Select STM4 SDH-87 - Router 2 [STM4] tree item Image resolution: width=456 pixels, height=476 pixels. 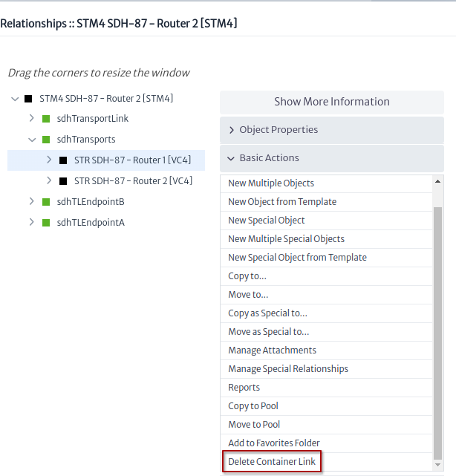click(x=106, y=99)
